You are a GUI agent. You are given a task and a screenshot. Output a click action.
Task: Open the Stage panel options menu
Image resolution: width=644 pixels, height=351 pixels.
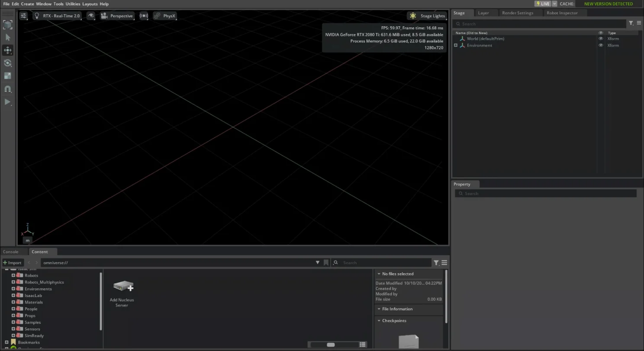pos(639,23)
